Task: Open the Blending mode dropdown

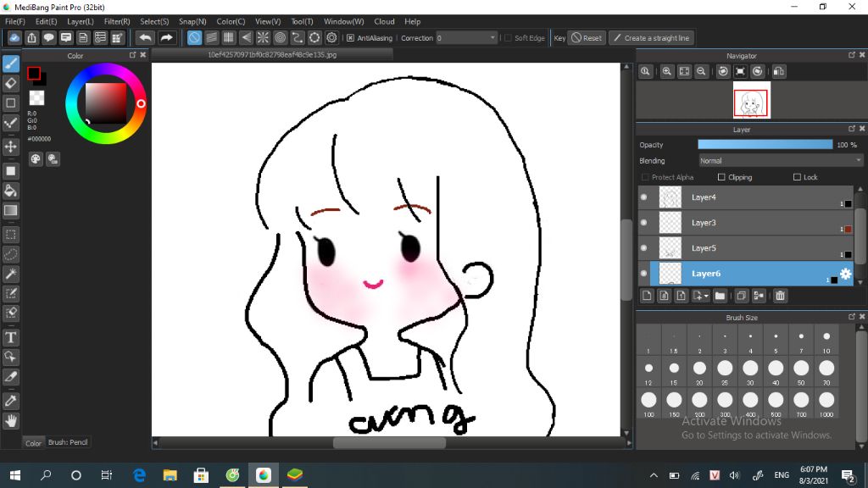Action: [781, 161]
